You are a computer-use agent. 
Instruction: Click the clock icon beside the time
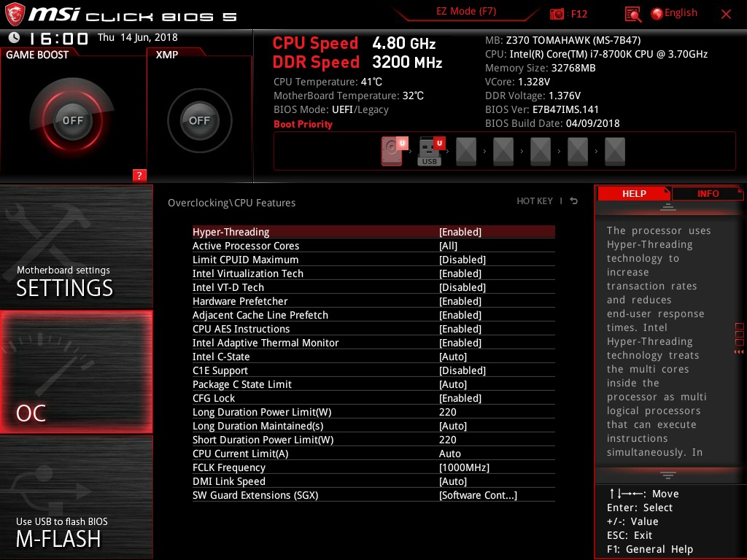pos(14,38)
